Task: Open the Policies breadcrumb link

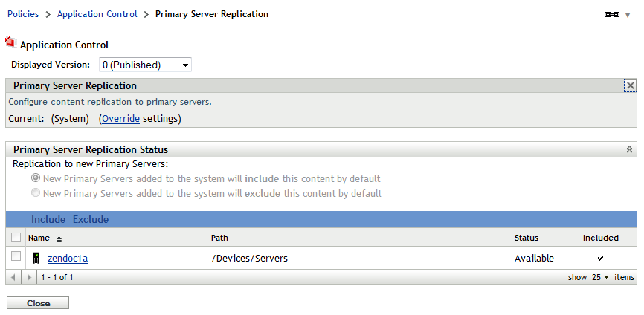Action: coord(22,14)
